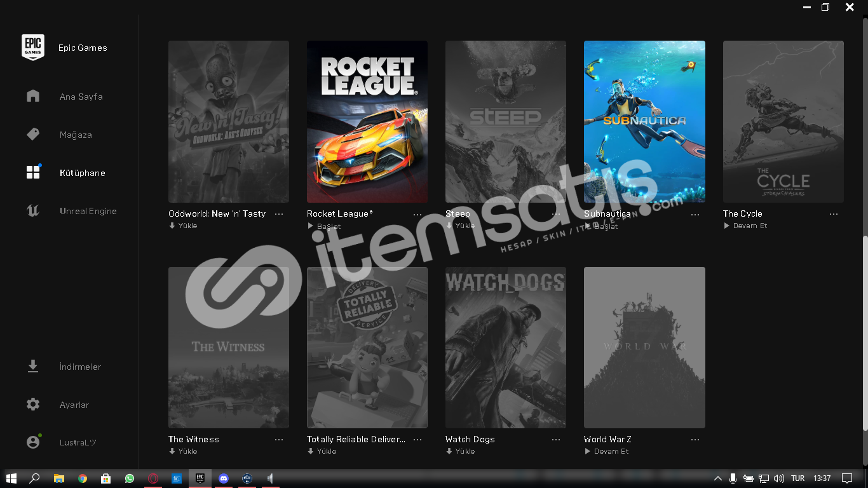
Task: Open options menu for The Witness
Action: pos(279,440)
